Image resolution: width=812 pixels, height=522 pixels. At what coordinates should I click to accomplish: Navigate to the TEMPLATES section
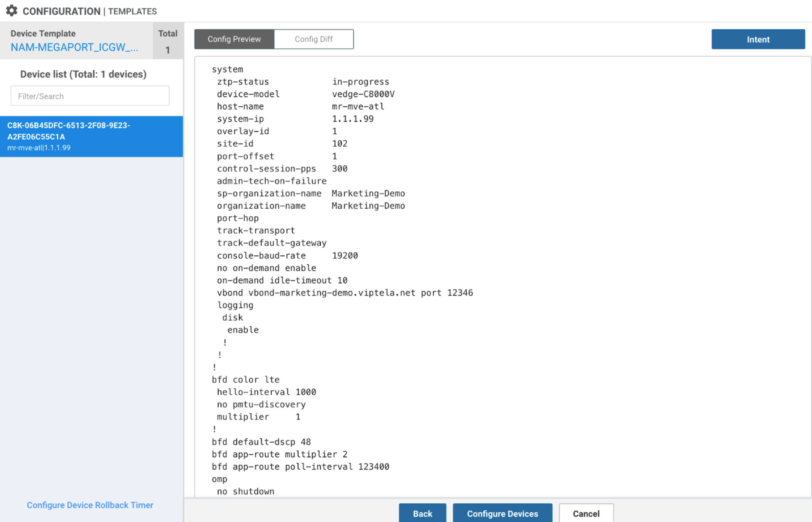pos(132,11)
